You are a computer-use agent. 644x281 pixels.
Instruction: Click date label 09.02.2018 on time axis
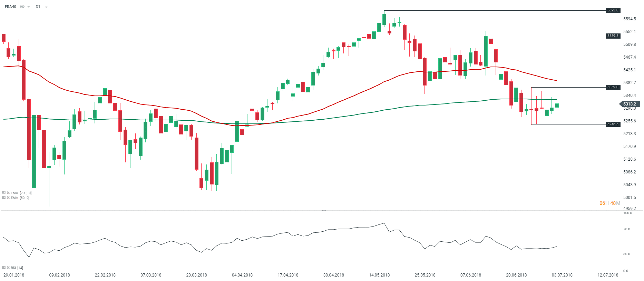coord(59,275)
